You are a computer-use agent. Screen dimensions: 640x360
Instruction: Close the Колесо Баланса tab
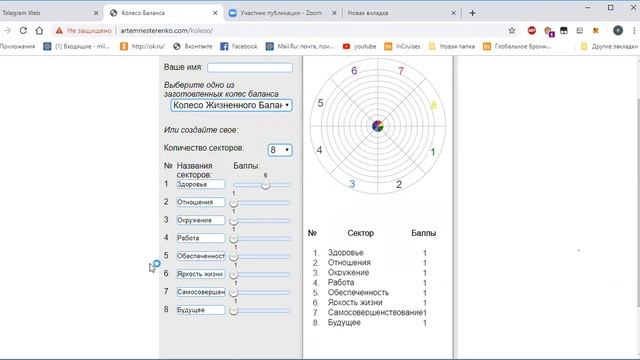tap(215, 13)
